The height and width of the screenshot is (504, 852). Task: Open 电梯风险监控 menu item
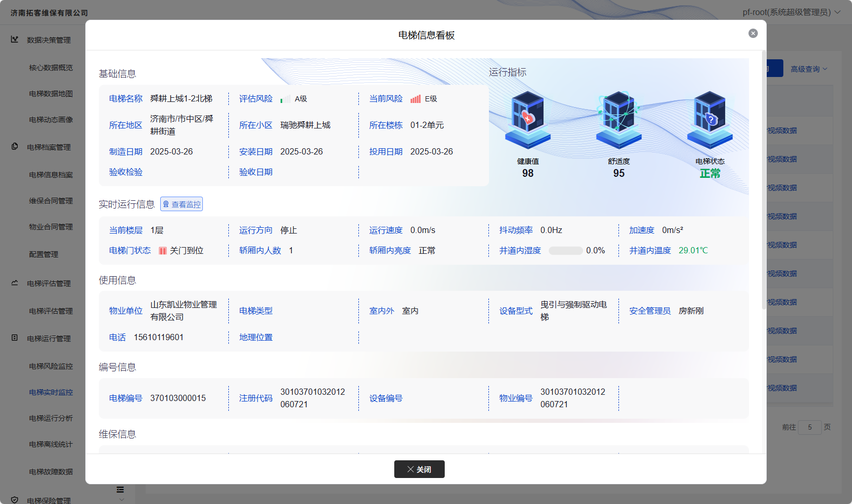(x=51, y=366)
